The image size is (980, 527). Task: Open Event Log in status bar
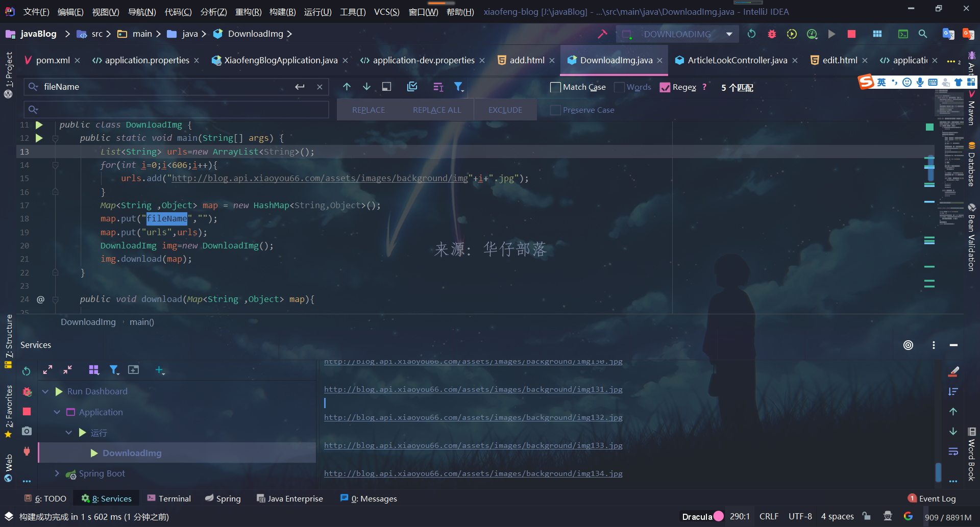point(932,498)
